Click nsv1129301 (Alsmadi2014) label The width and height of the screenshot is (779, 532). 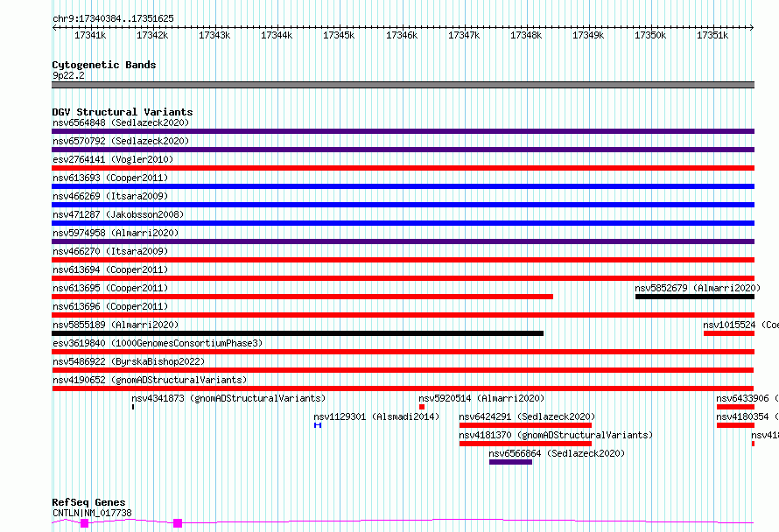[x=376, y=416]
